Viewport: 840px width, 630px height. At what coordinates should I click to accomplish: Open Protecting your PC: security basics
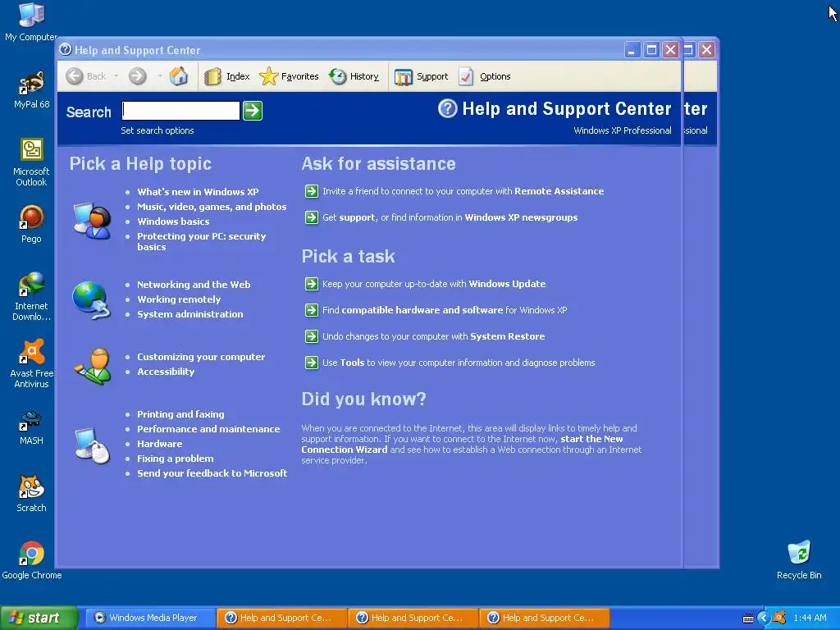(x=202, y=242)
